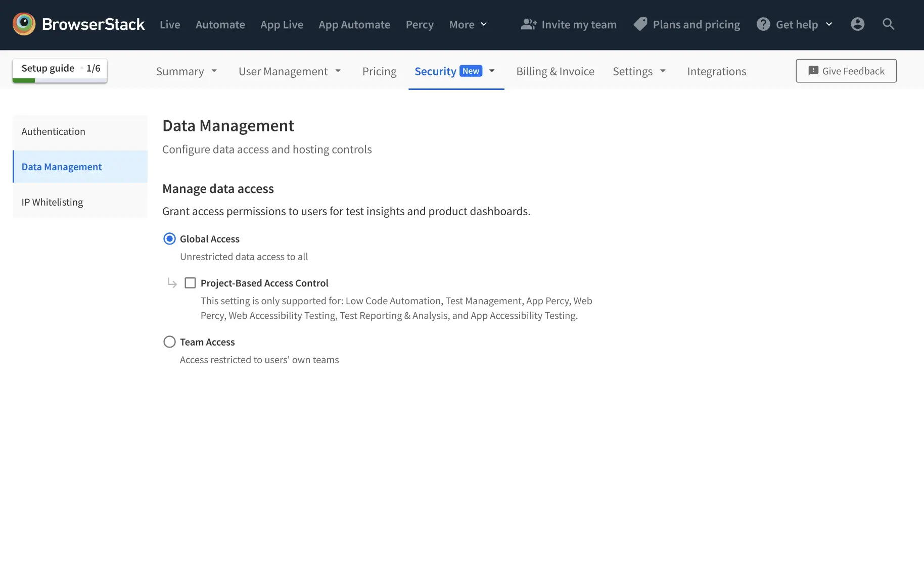Click the New badge beside Security
The width and height of the screenshot is (924, 582).
[471, 71]
